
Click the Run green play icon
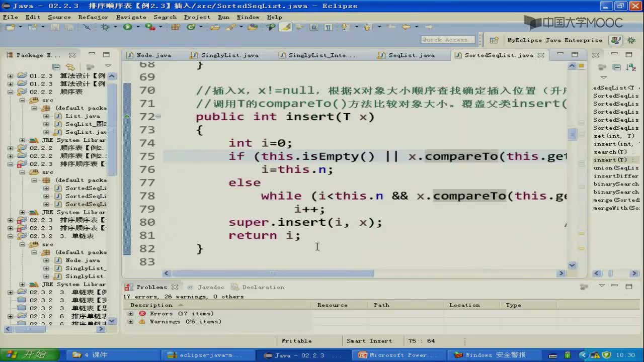click(127, 27)
